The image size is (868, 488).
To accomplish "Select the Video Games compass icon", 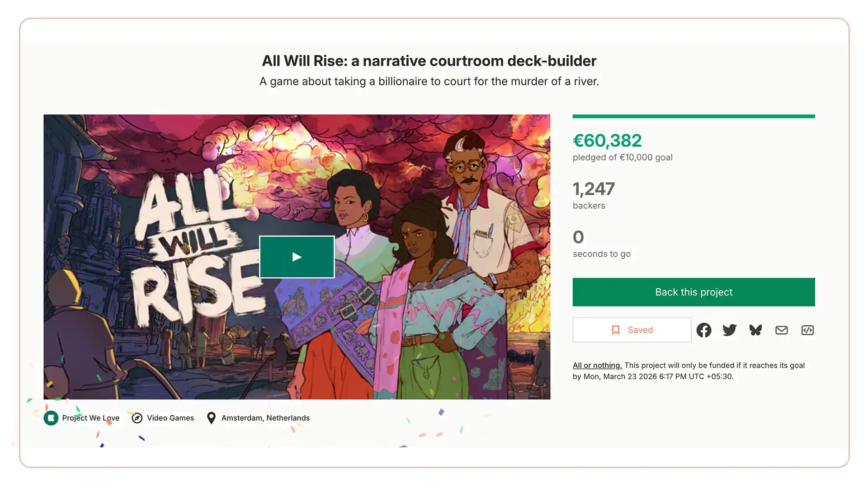I will click(x=137, y=418).
